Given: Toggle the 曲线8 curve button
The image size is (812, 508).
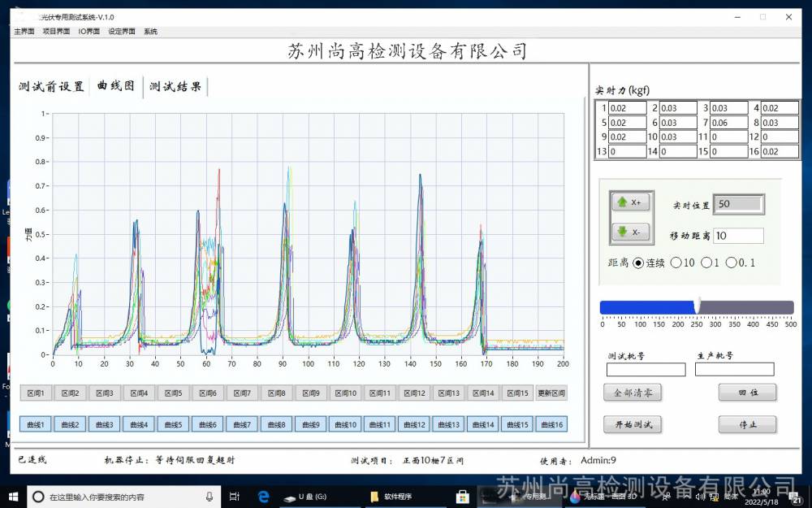Looking at the screenshot, I should pos(277,424).
